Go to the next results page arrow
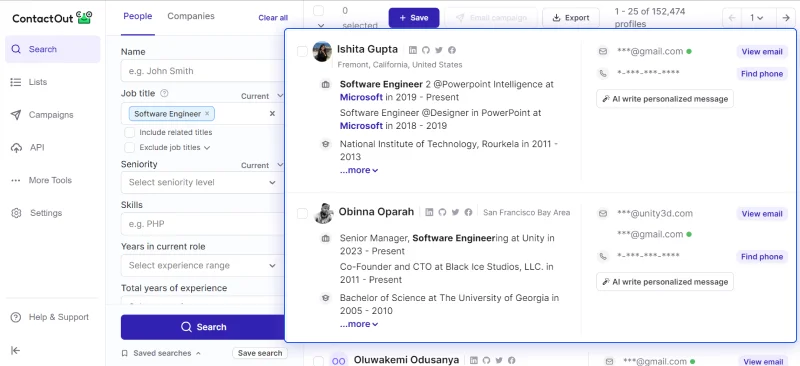Image resolution: width=800 pixels, height=366 pixels. pos(786,18)
